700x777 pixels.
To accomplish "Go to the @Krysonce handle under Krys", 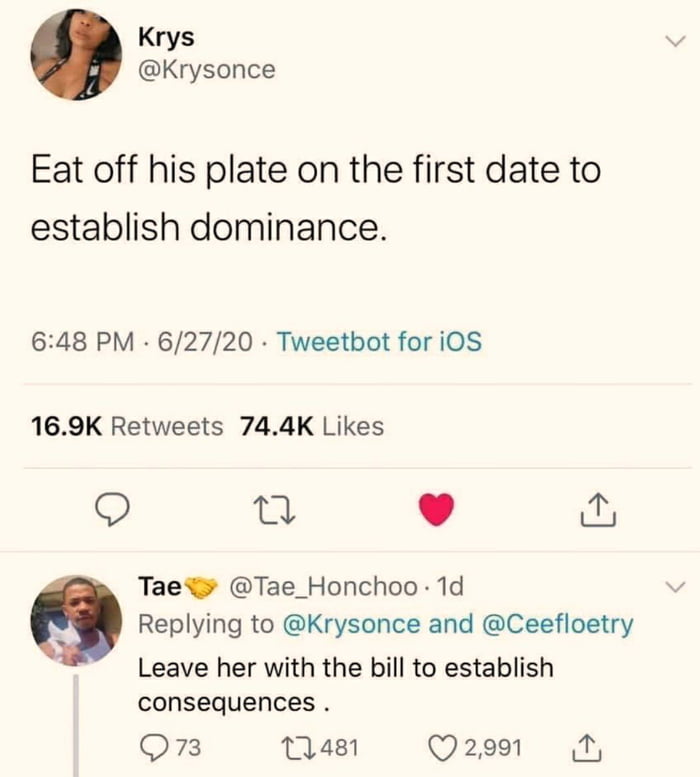I will point(207,70).
